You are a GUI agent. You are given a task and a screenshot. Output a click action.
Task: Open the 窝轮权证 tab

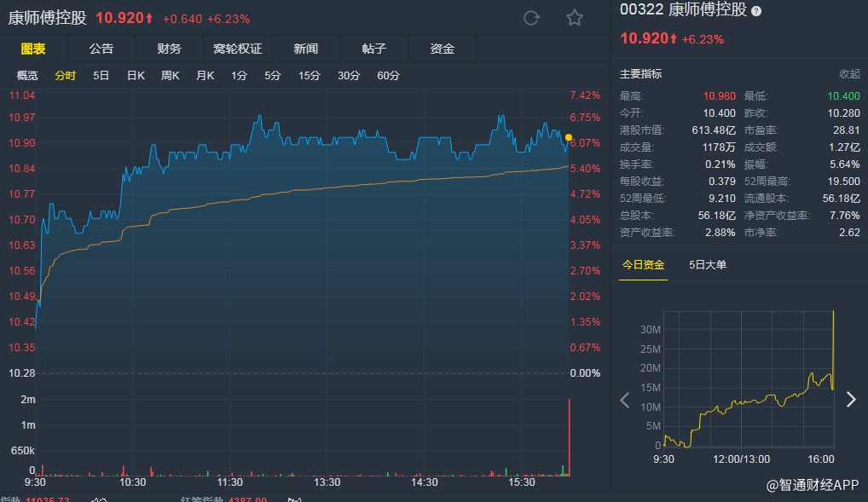pos(237,49)
